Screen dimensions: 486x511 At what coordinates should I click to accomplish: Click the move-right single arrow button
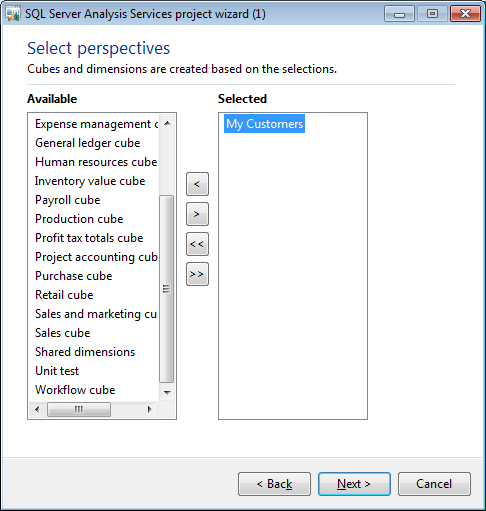197,214
